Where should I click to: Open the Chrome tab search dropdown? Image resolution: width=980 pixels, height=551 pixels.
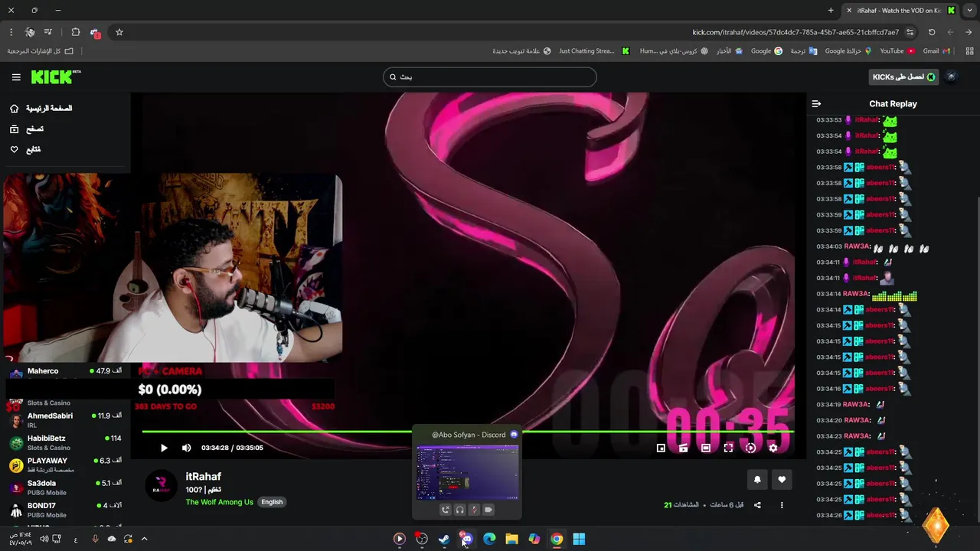(969, 10)
